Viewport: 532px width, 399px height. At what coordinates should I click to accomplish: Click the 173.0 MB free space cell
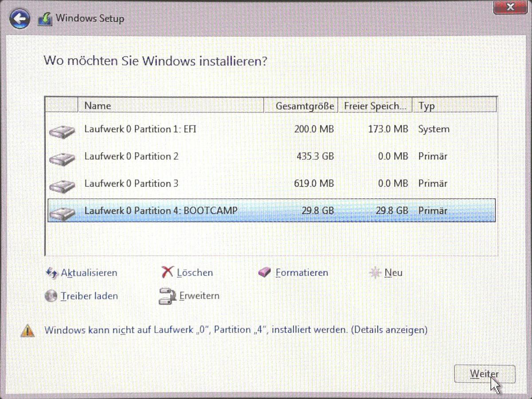[x=388, y=129]
